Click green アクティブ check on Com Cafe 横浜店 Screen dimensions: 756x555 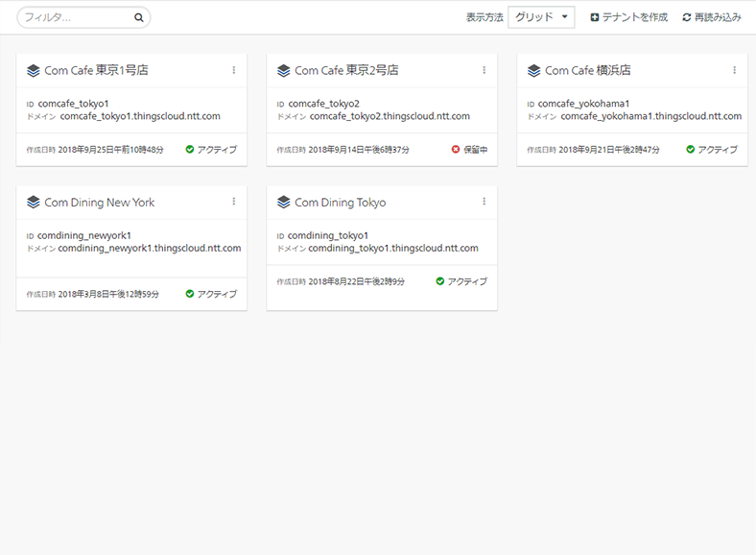pos(691,149)
